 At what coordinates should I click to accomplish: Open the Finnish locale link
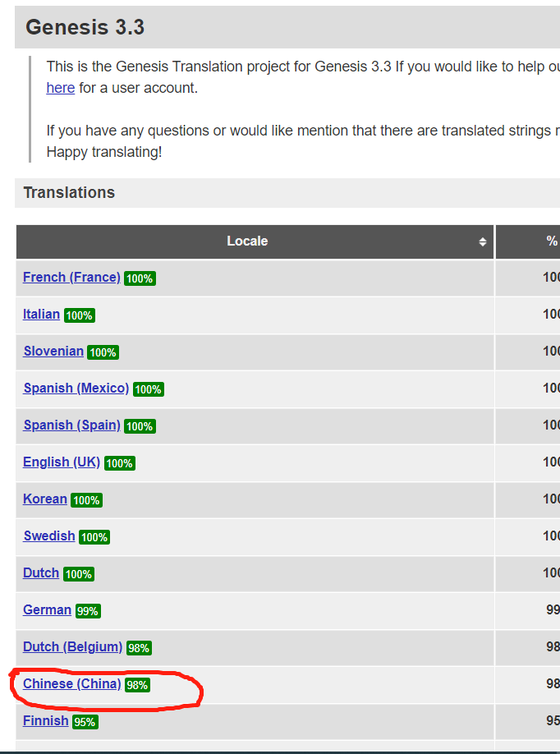tap(45, 721)
